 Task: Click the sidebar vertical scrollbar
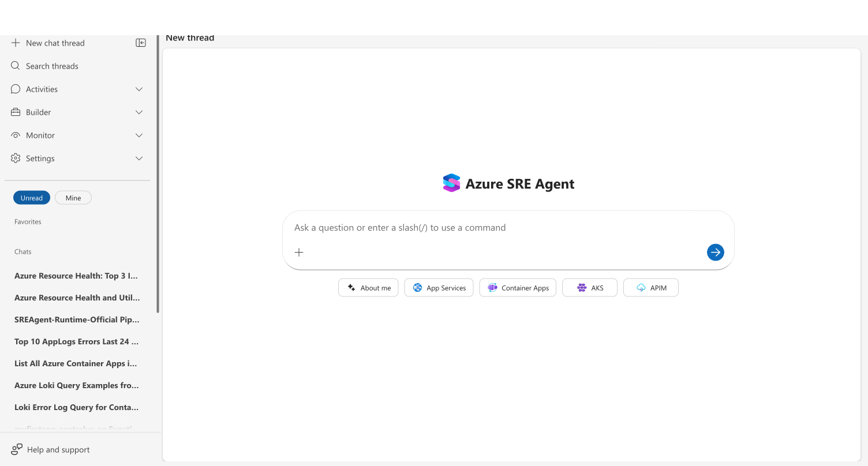pos(158,173)
